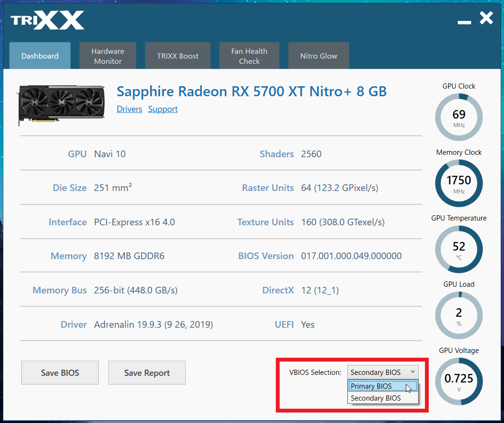This screenshot has height=423, width=504.
Task: Click the UEFI value Yes
Action: tap(308, 324)
